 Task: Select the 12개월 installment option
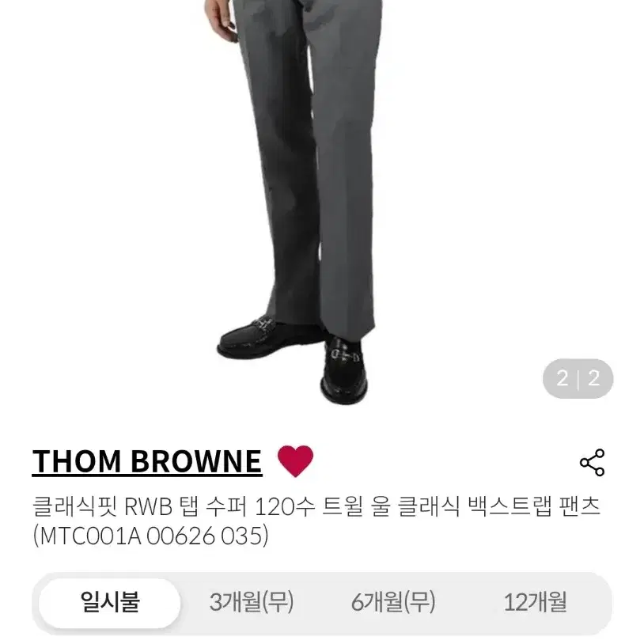(535, 603)
